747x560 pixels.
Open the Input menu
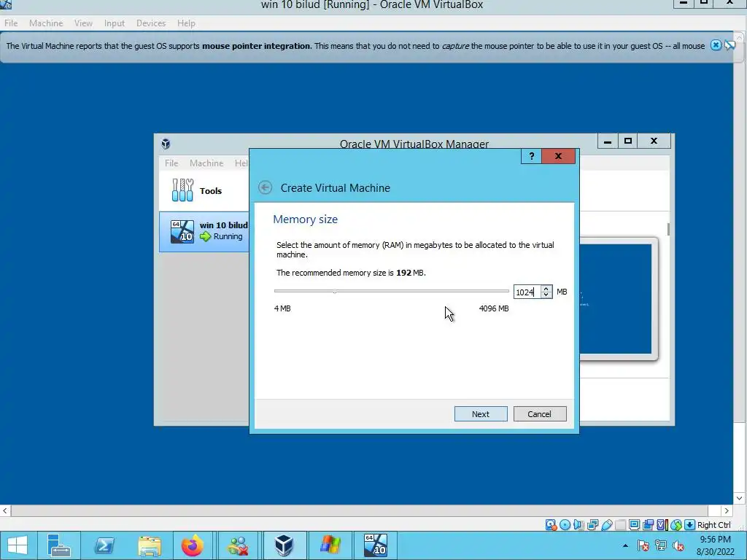tap(115, 23)
